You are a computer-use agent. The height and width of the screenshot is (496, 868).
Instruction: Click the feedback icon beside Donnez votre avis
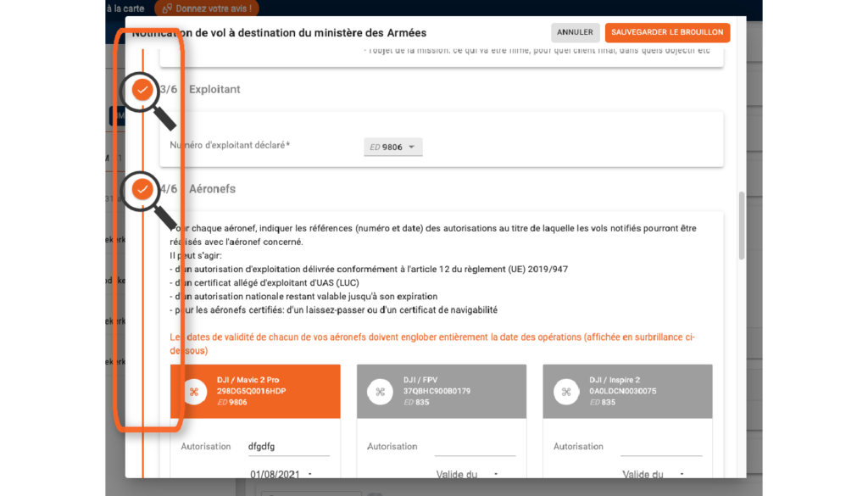[x=167, y=8]
